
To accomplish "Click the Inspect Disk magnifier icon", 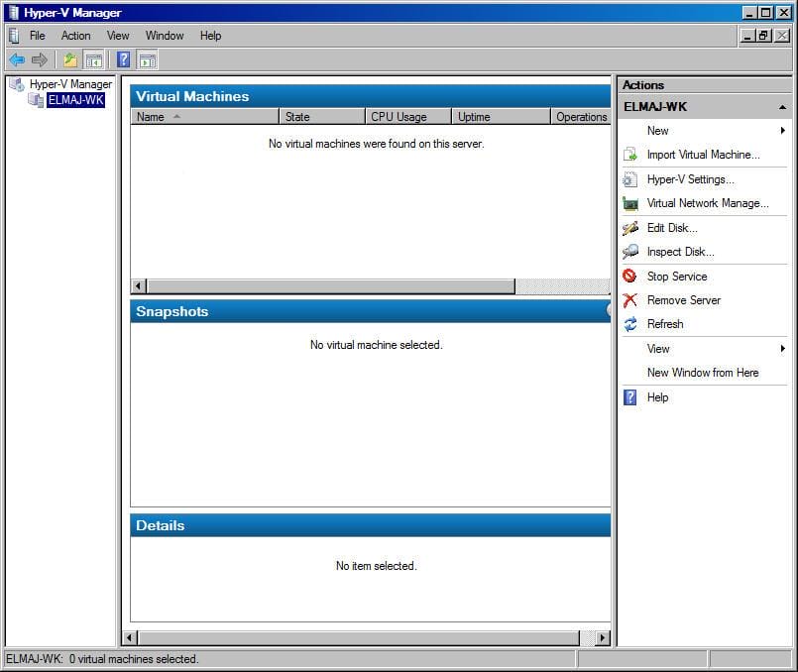I will 630,252.
